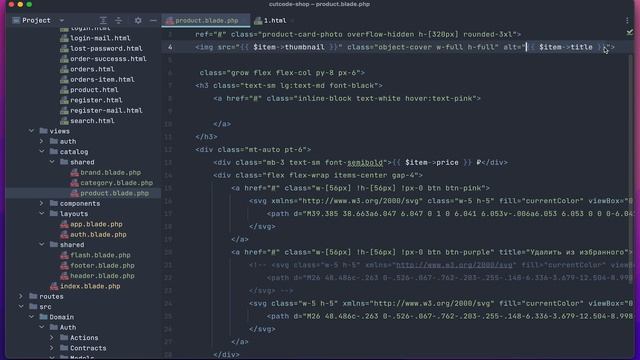Image resolution: width=640 pixels, height=360 pixels.
Task: Collapse the catalog shared folder
Action: [x=52, y=162]
